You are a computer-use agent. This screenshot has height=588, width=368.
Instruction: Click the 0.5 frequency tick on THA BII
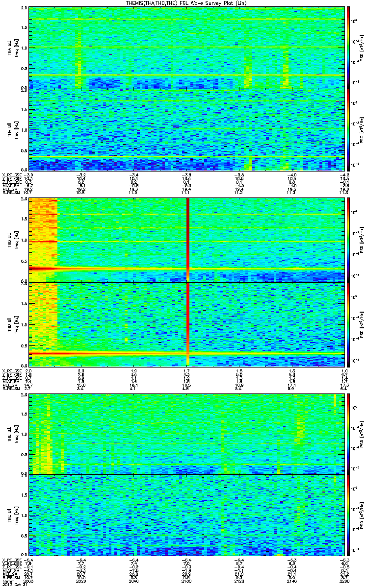24,150
